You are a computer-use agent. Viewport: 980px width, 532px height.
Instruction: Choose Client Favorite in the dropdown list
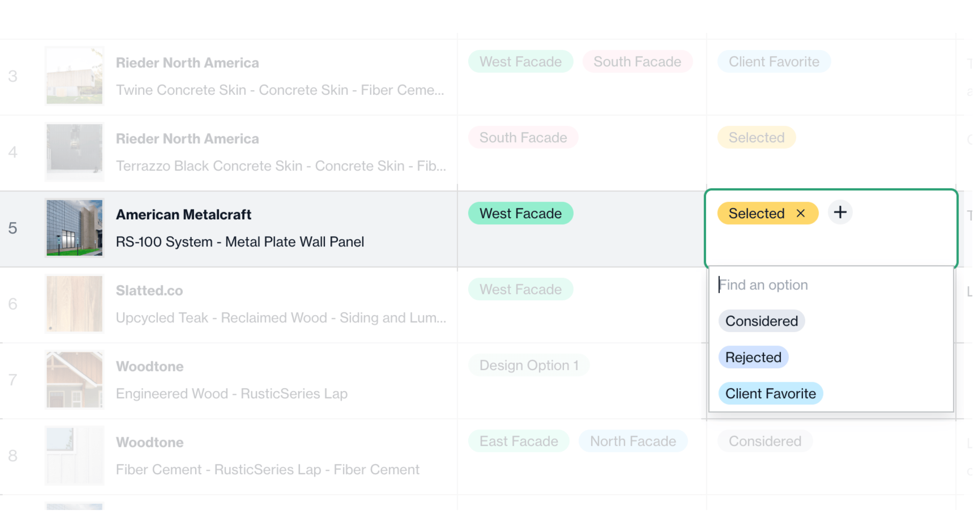click(771, 394)
